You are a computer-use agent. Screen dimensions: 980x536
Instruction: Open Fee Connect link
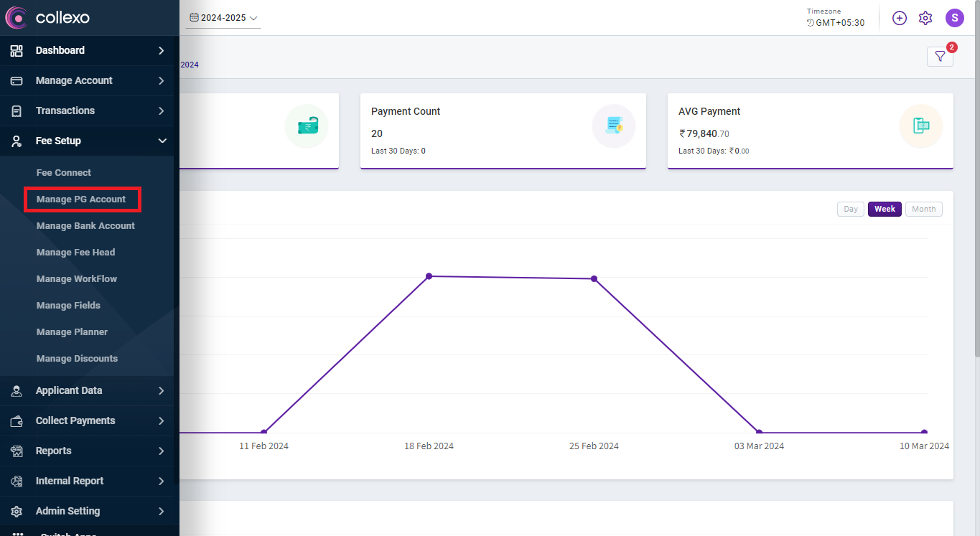[64, 173]
